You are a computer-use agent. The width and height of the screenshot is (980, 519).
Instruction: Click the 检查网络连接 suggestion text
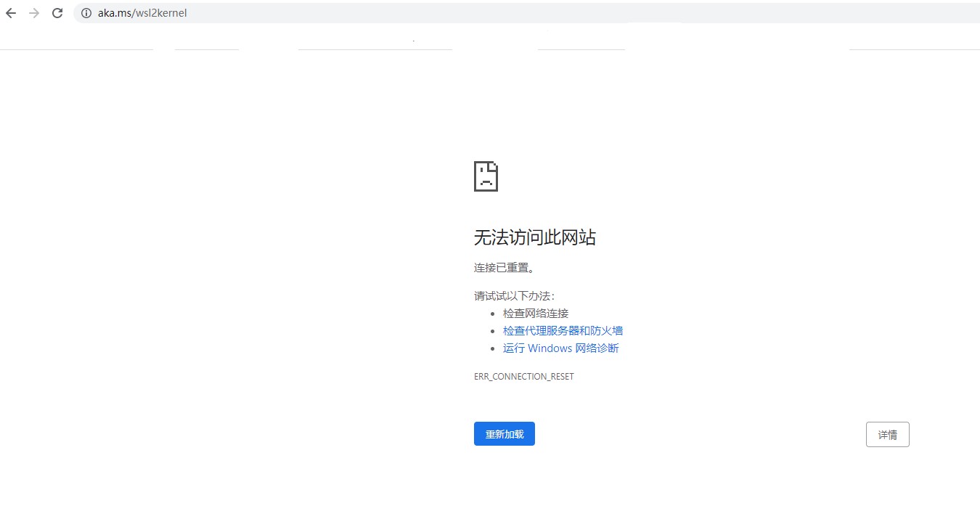[536, 314]
